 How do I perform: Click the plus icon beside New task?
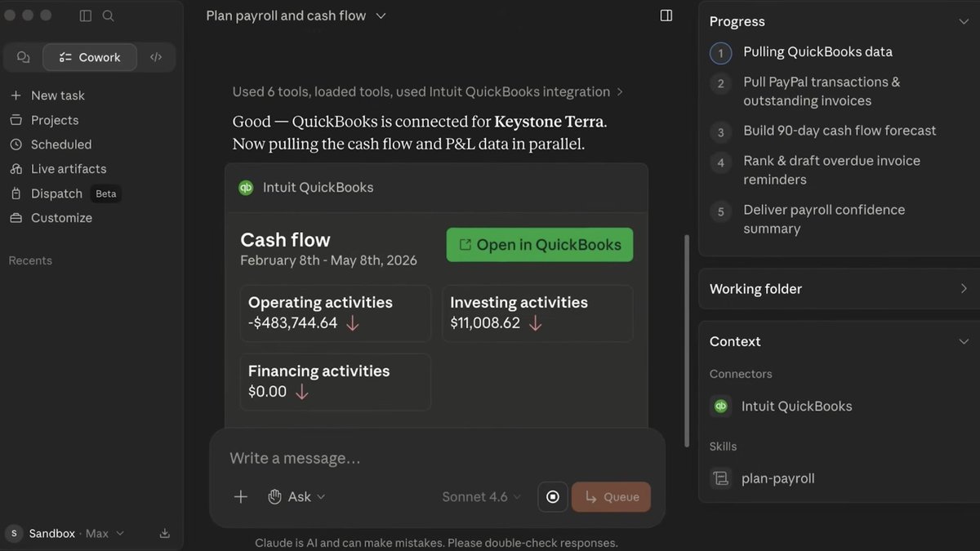tap(16, 96)
